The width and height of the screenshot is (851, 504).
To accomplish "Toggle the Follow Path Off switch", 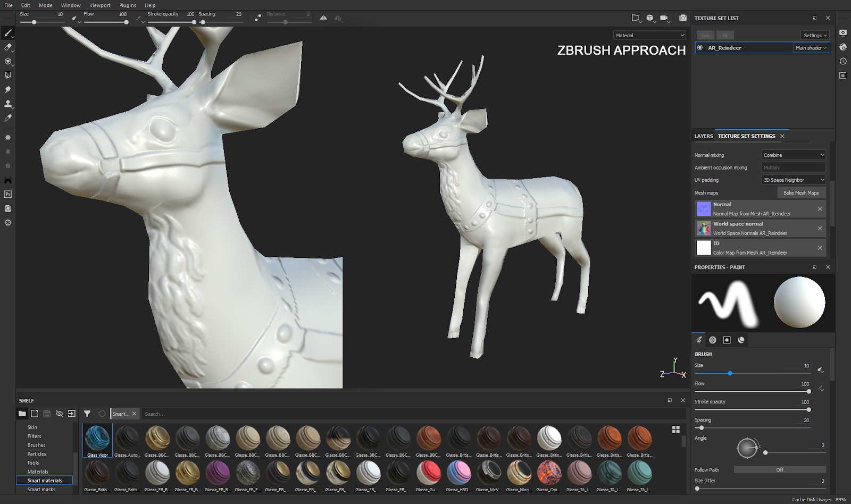I will pyautogui.click(x=780, y=470).
